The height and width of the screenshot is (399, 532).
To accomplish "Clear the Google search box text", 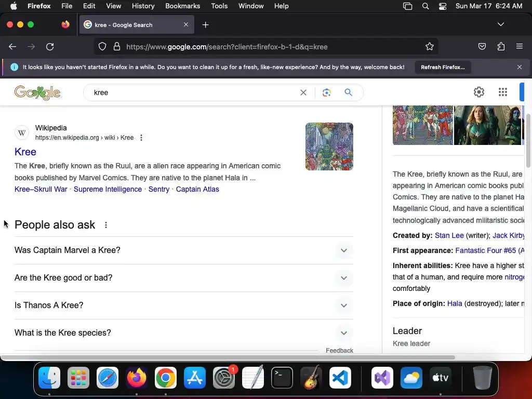I will coord(303,92).
